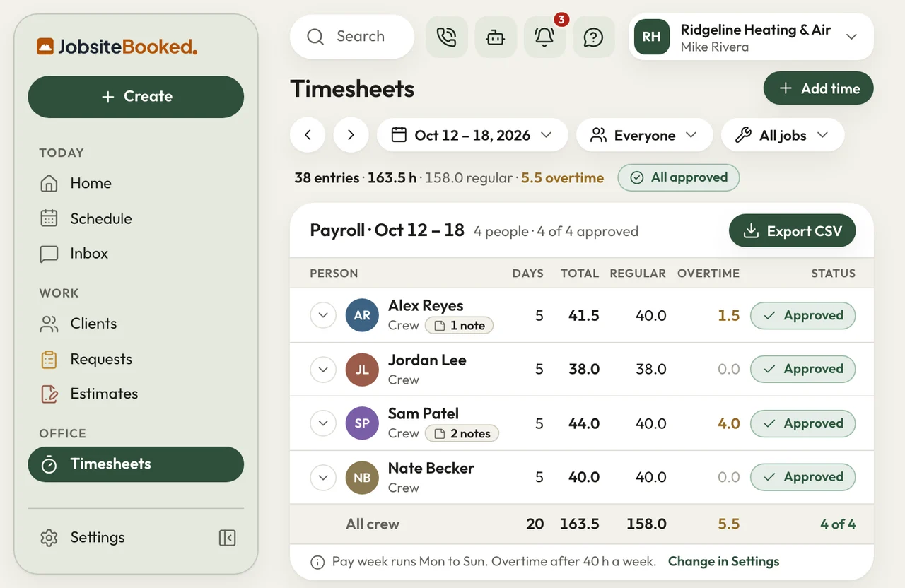Open Inbox in the sidebar

(x=136, y=254)
